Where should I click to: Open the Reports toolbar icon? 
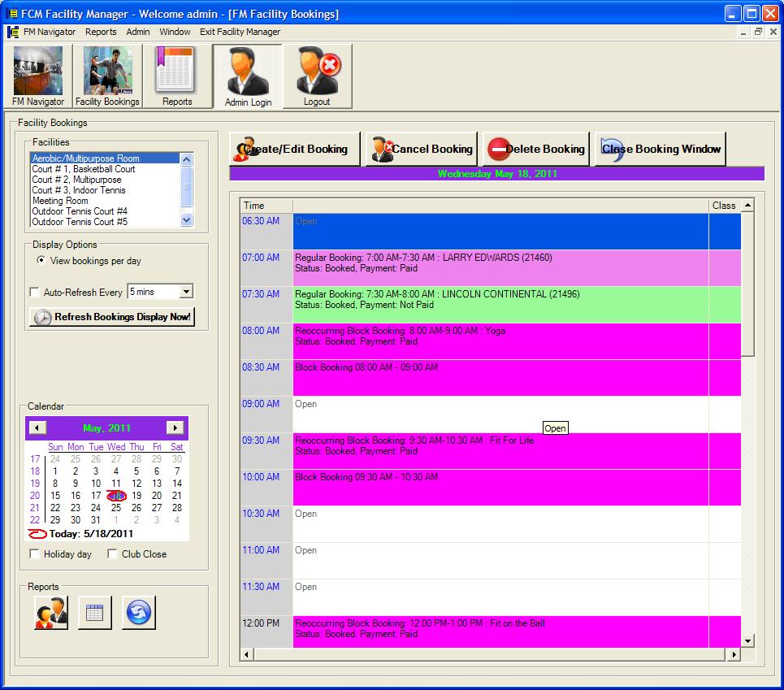click(x=177, y=76)
